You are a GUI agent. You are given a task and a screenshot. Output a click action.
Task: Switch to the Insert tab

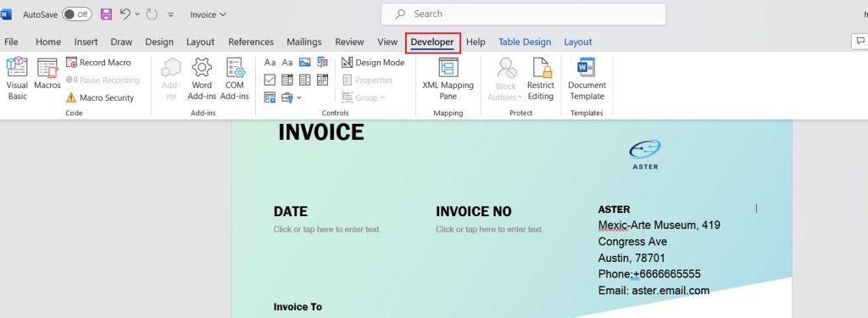(x=86, y=42)
